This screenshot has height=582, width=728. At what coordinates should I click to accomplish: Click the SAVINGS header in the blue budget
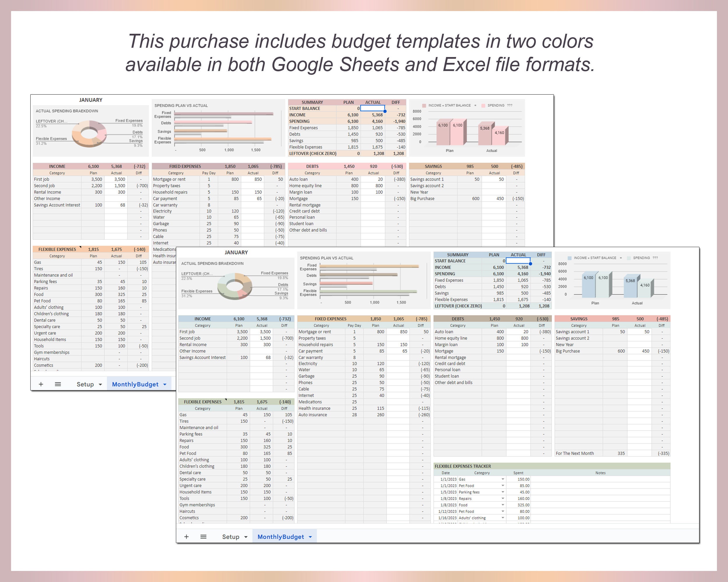click(x=579, y=319)
